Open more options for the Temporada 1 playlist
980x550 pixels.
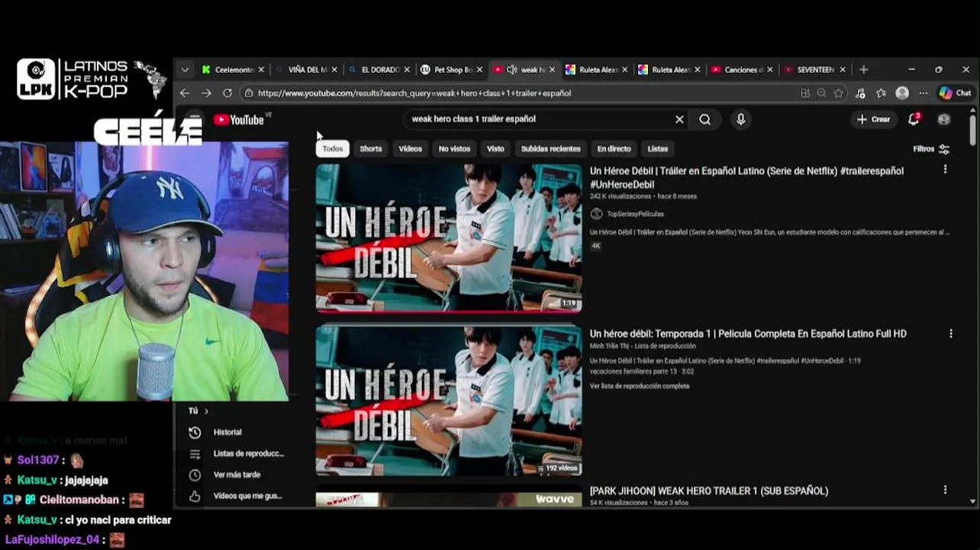point(951,334)
